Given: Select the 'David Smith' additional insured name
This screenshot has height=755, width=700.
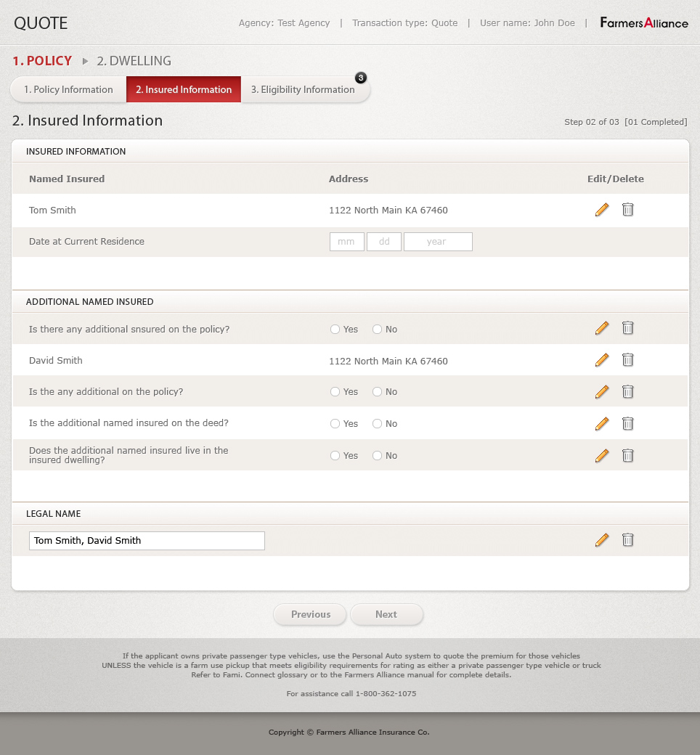Looking at the screenshot, I should (x=56, y=361).
